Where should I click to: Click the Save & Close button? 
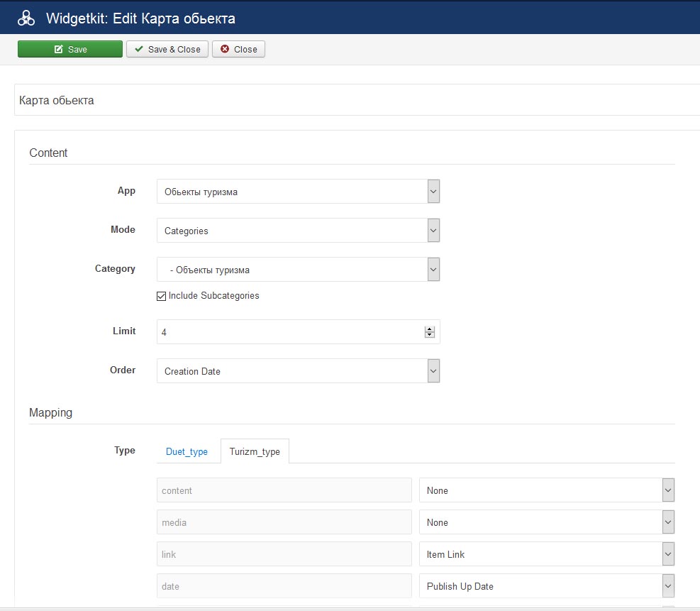point(167,49)
